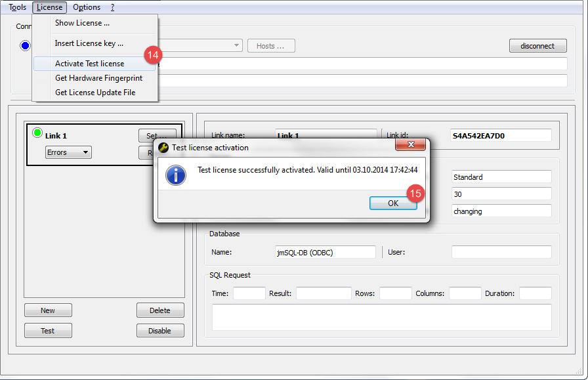Select the blue connection radio button
Viewport: 588px width, 380px height.
coord(25,45)
